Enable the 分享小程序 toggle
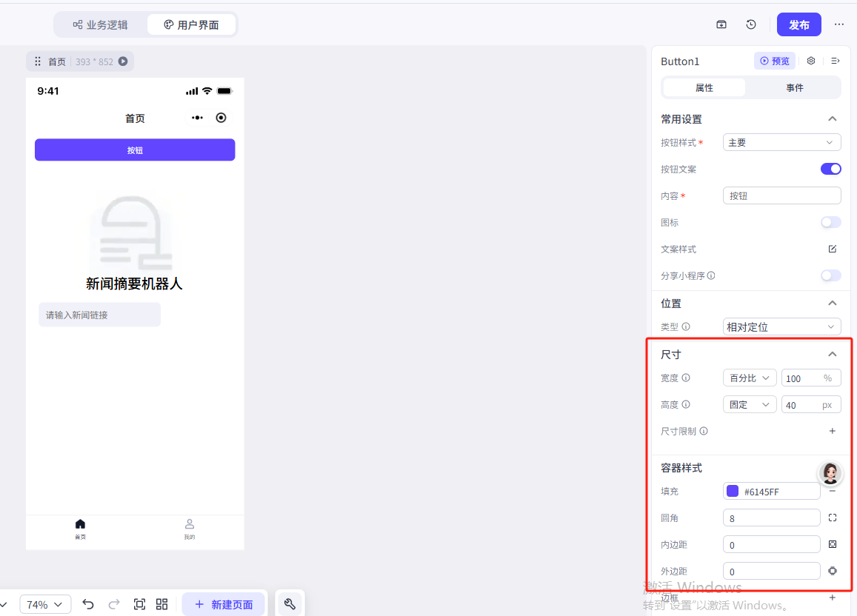 [x=830, y=275]
